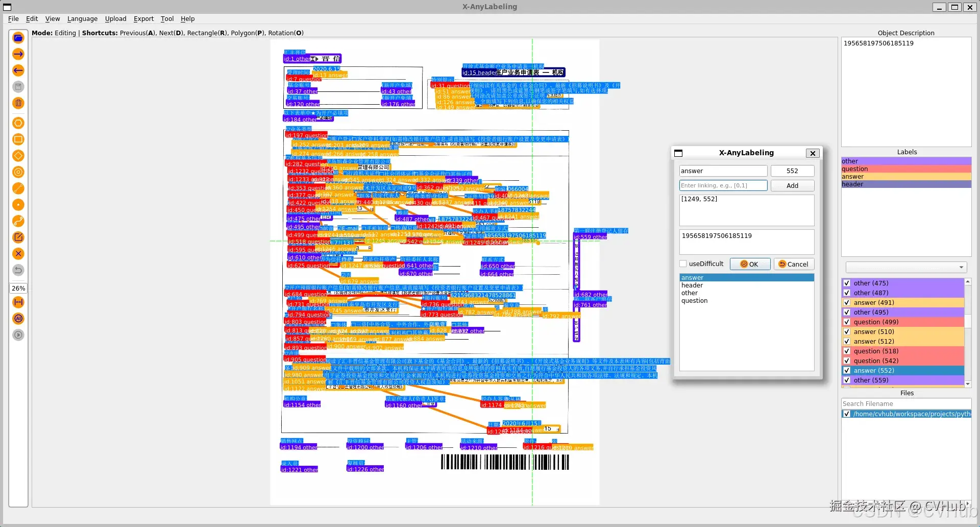
Task: Select the Polygon drawing tool
Action: click(18, 123)
